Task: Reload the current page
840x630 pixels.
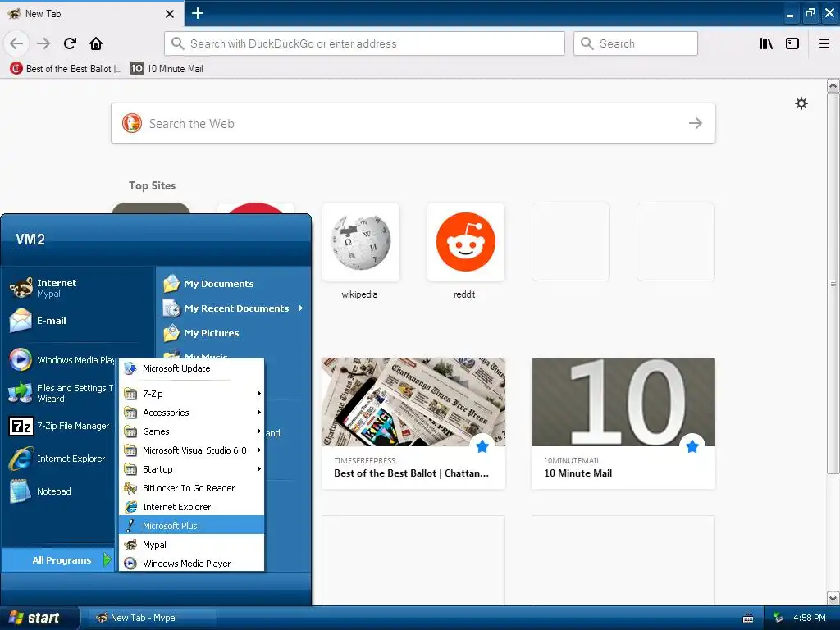Action: tap(70, 43)
